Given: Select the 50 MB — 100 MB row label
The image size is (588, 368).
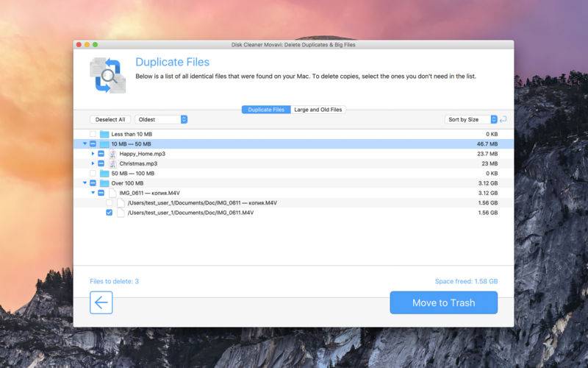Looking at the screenshot, I should [133, 174].
